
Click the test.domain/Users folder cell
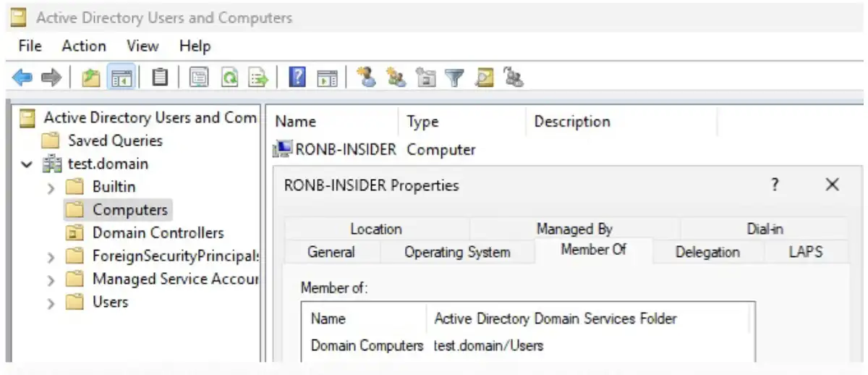488,346
